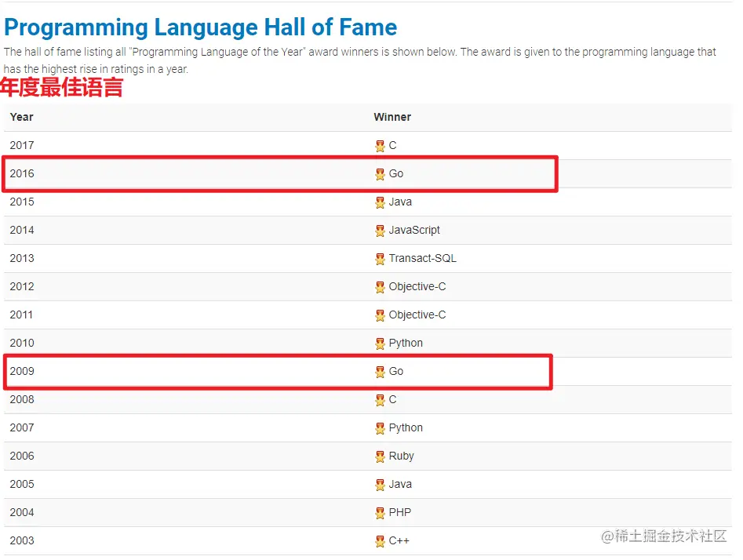Click the medal icon in the 2009 Go row
Screen dimensions: 743x560
(380, 372)
